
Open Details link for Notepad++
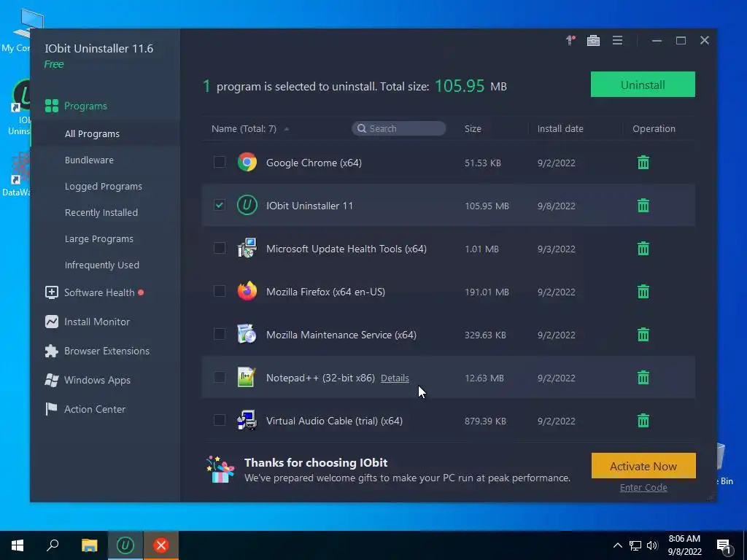[x=395, y=378]
